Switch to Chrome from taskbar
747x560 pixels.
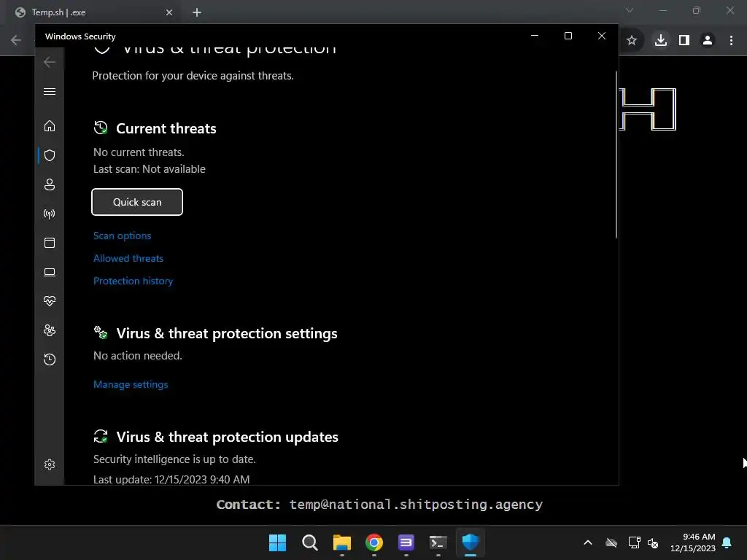[374, 542]
